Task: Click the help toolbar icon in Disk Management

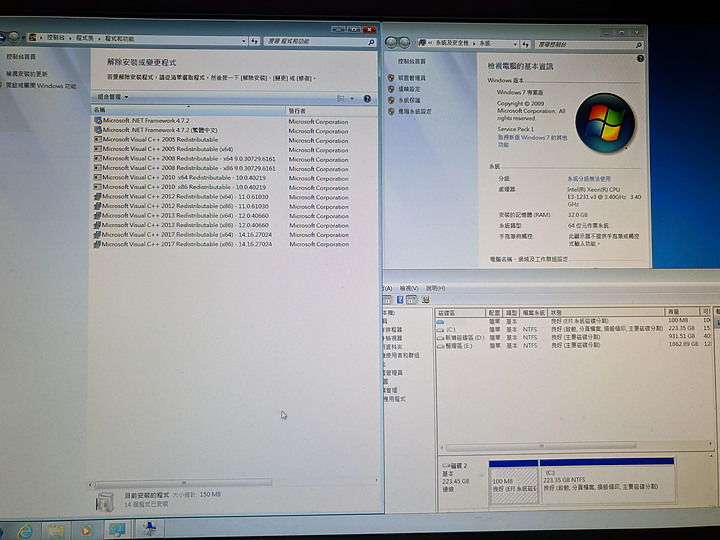Action: (399, 300)
